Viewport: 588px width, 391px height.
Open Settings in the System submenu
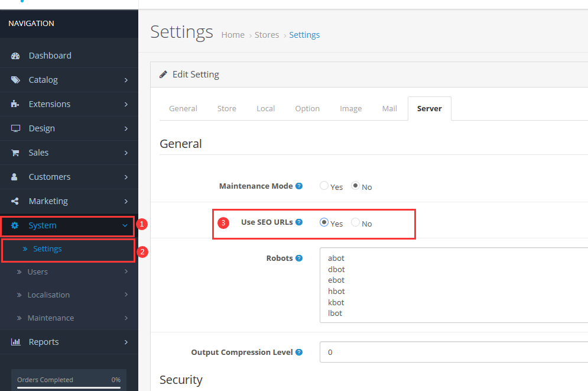[47, 249]
